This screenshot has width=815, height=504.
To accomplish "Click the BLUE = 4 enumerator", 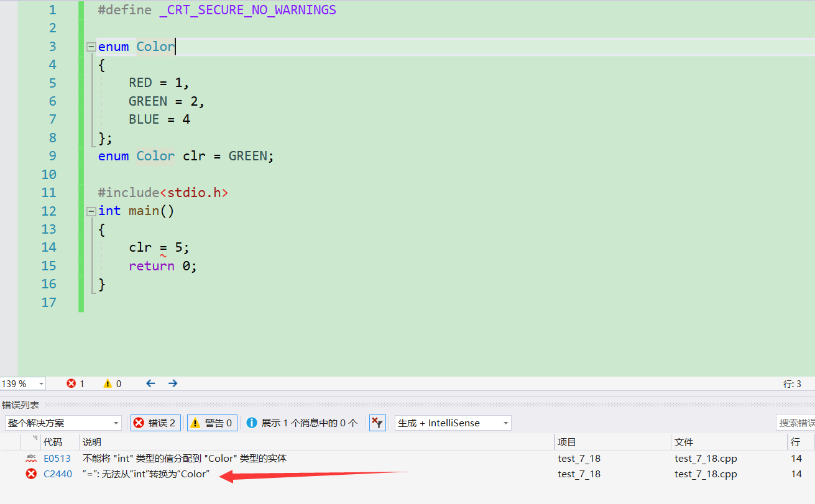I will coord(159,119).
